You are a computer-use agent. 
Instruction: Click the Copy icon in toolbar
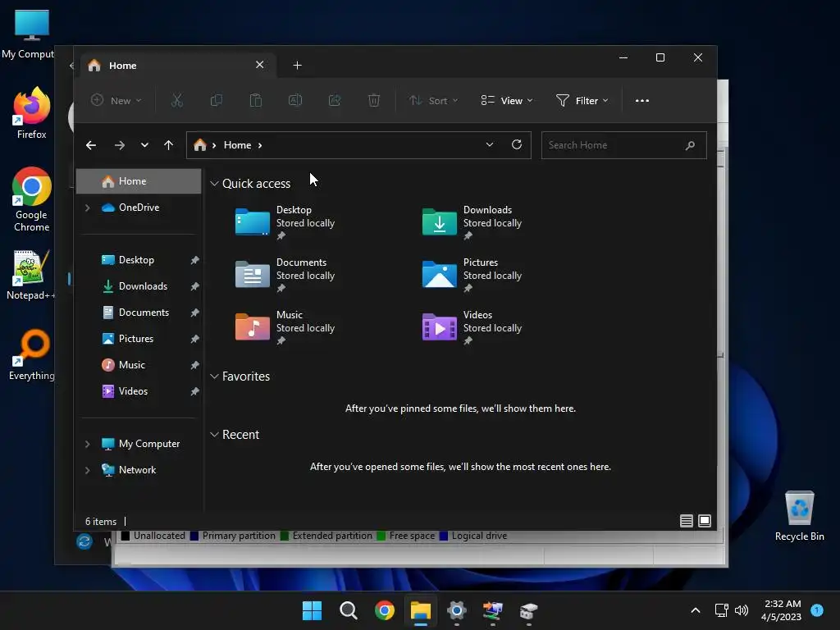(217, 101)
